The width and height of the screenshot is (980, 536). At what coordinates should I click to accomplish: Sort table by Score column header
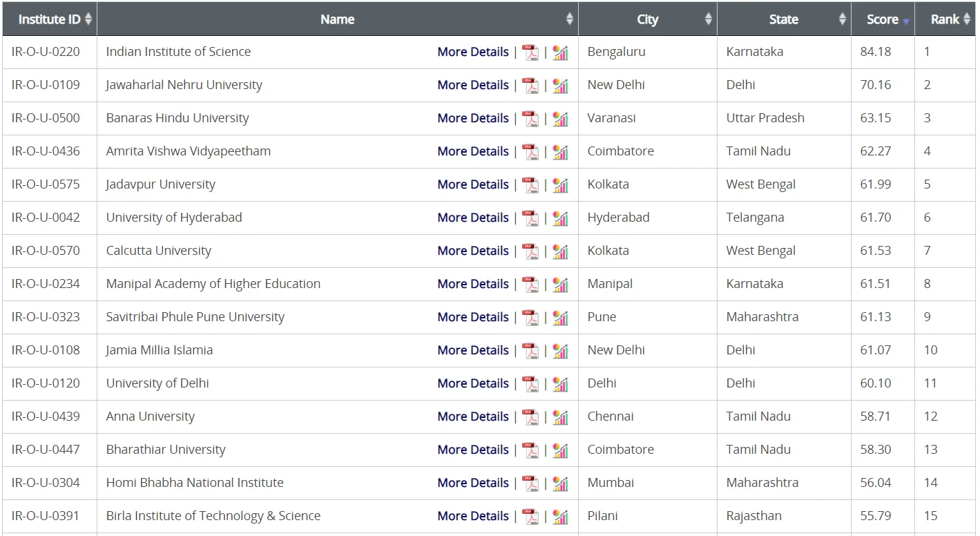tap(883, 19)
